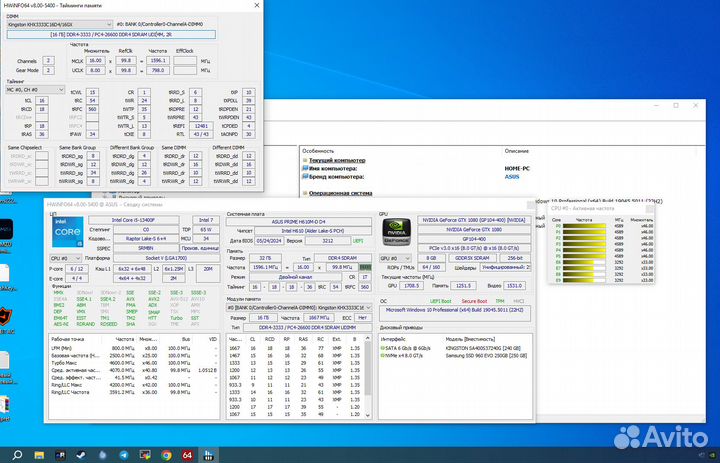Click the 'Текущий компьютер' section icon
This screenshot has height=463, width=720.
click(x=305, y=160)
